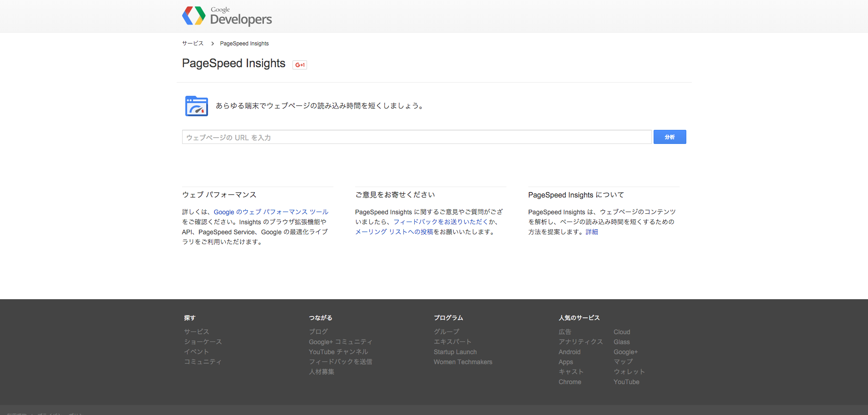Viewport: 868px width, 415px height.
Task: Open footer アナリティクス link
Action: pyautogui.click(x=581, y=342)
